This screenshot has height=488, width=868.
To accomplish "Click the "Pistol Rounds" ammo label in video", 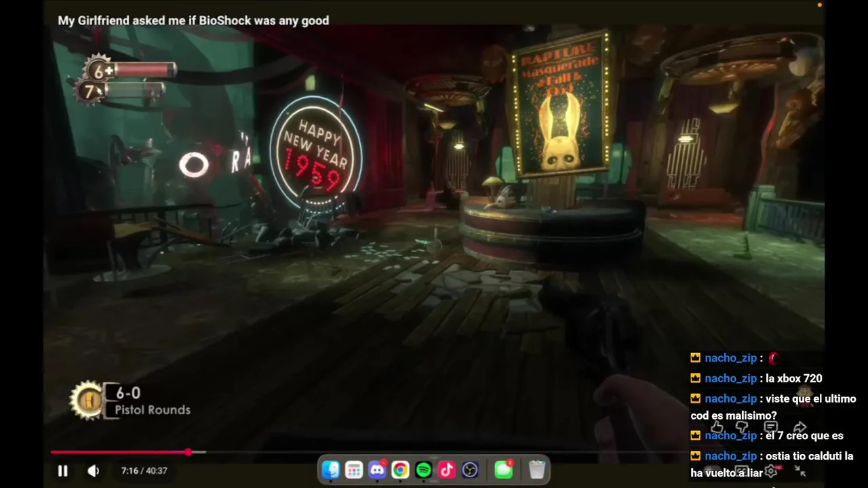I will (153, 409).
